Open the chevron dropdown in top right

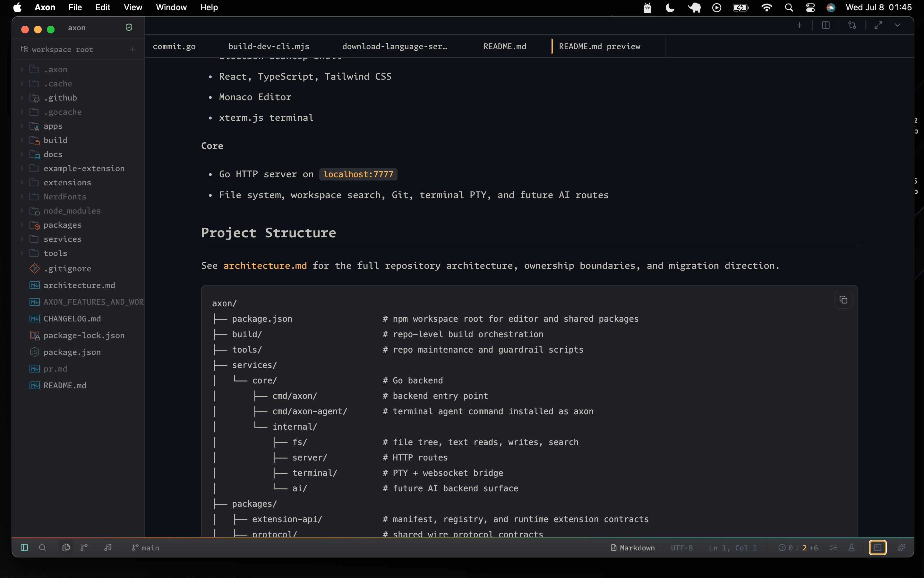898,25
